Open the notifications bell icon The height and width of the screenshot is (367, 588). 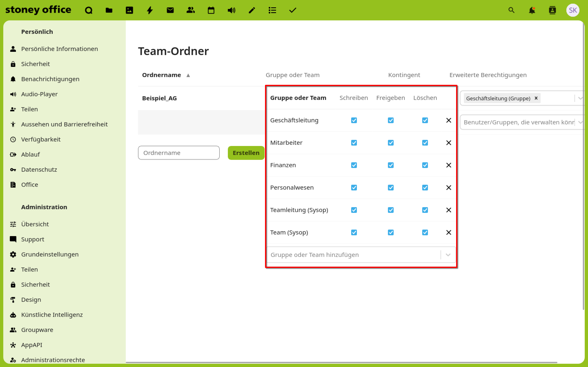[532, 10]
